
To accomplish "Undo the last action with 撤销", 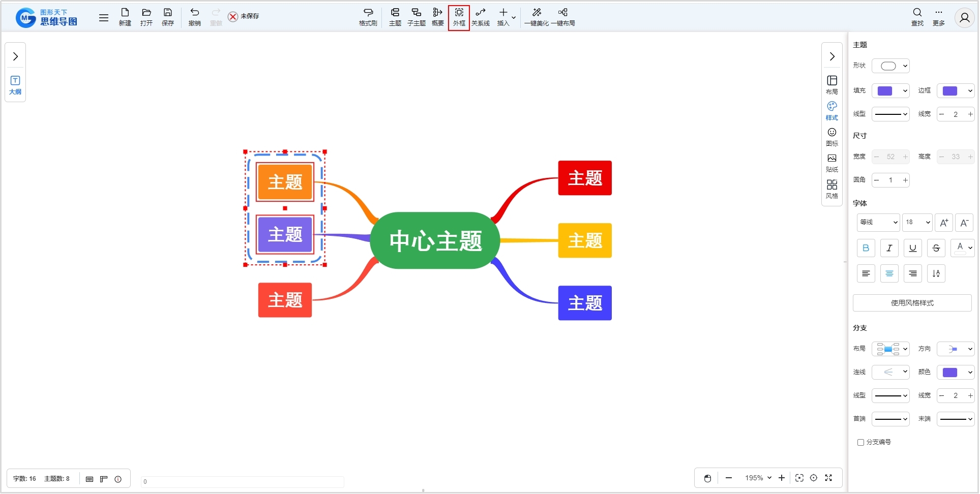I will (x=195, y=17).
